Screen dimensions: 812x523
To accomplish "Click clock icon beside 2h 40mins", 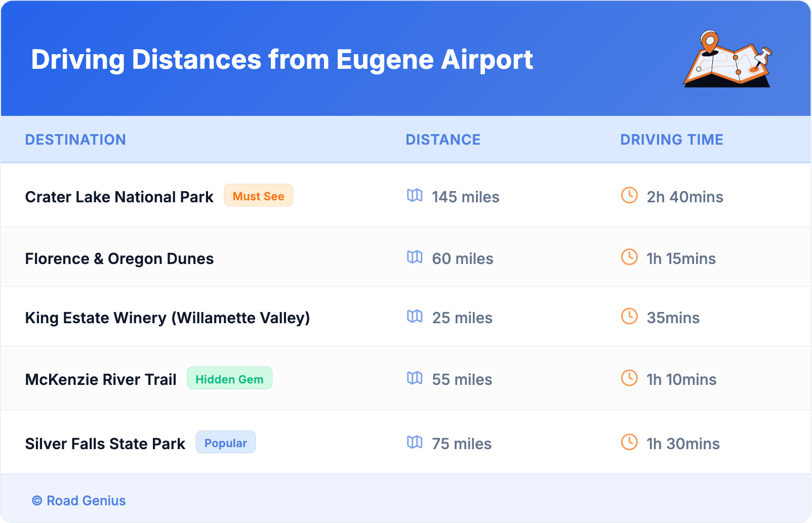I will point(629,195).
